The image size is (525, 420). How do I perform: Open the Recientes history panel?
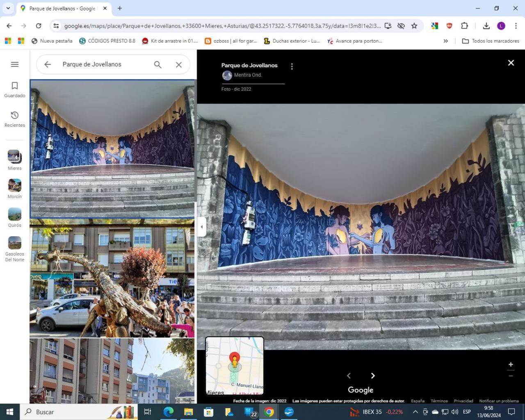tap(15, 119)
